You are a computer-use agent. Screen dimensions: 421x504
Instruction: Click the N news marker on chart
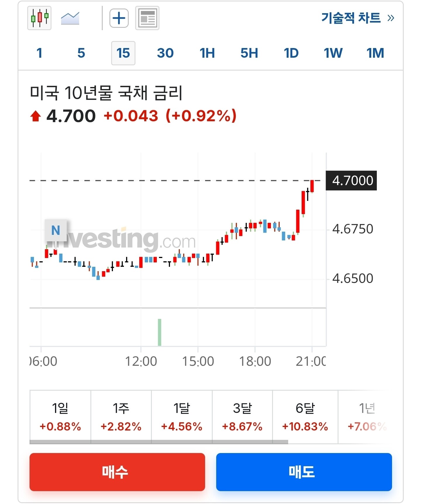tap(56, 230)
